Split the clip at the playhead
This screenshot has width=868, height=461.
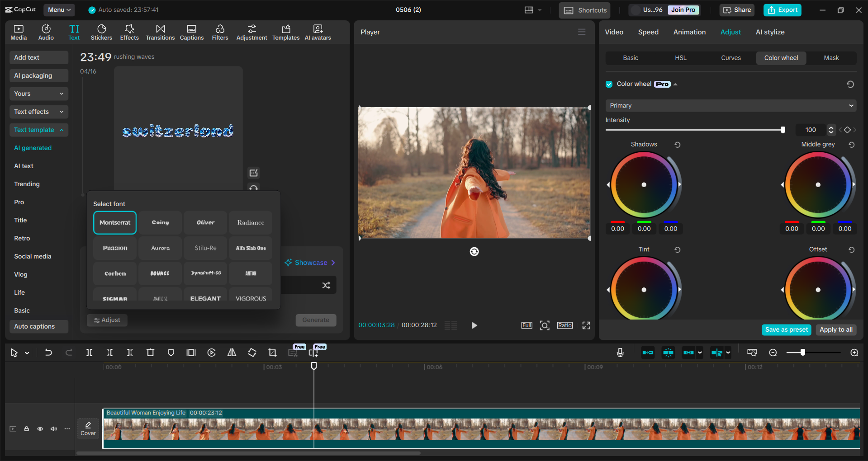tap(89, 353)
